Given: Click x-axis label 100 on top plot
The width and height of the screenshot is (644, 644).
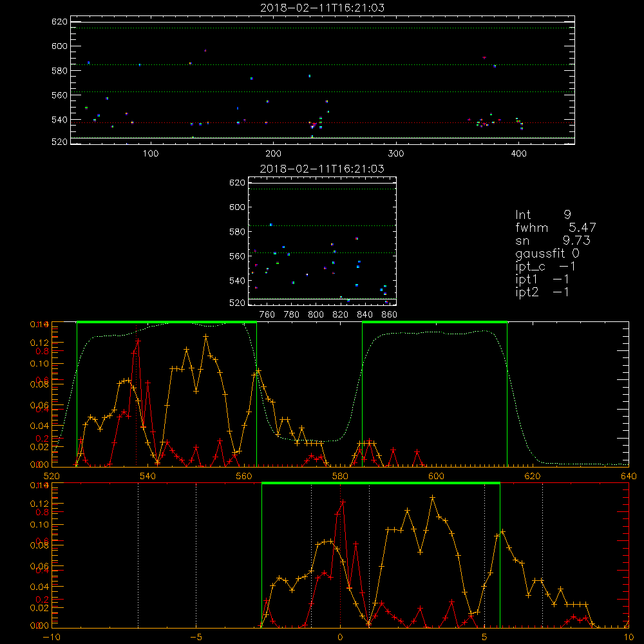Looking at the screenshot, I should point(151,154).
